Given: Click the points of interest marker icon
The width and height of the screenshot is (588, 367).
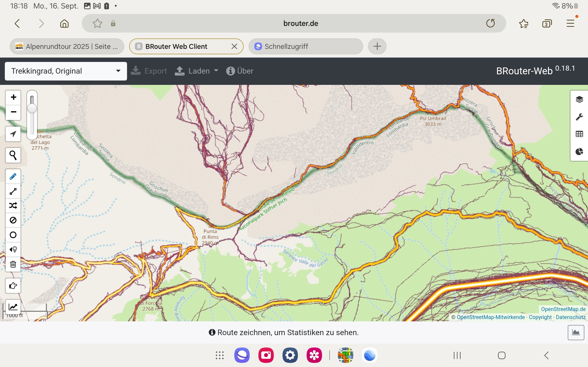Looking at the screenshot, I should pyautogui.click(x=13, y=249).
